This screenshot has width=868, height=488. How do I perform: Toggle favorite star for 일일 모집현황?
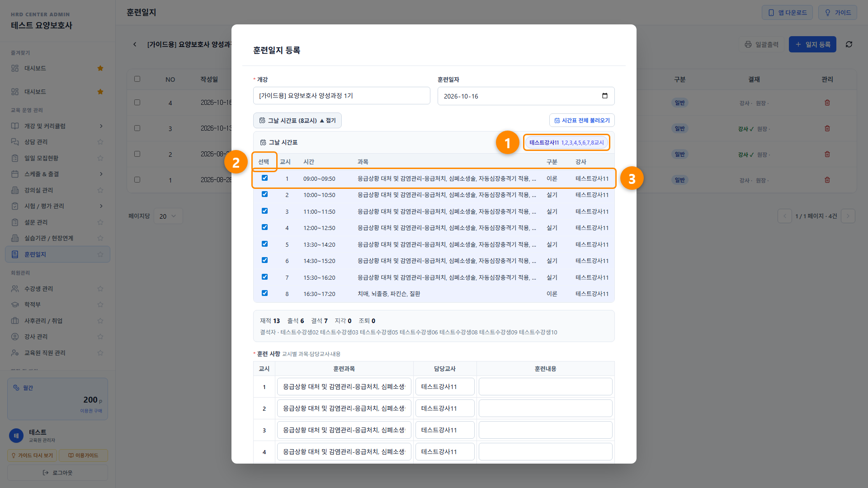tap(100, 158)
